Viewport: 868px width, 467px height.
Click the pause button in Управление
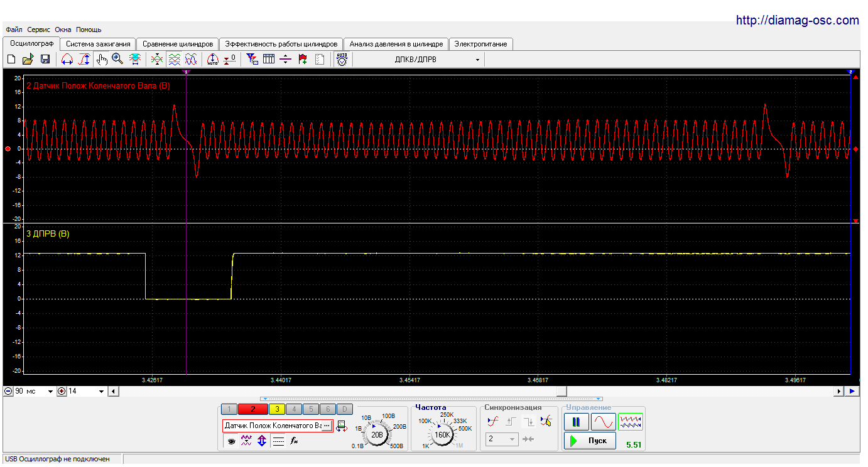tap(576, 422)
